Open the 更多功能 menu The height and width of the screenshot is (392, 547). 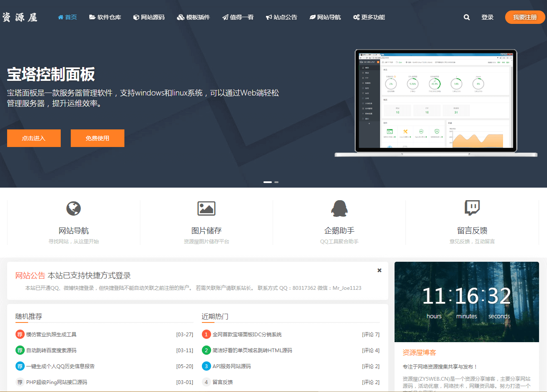pos(369,17)
